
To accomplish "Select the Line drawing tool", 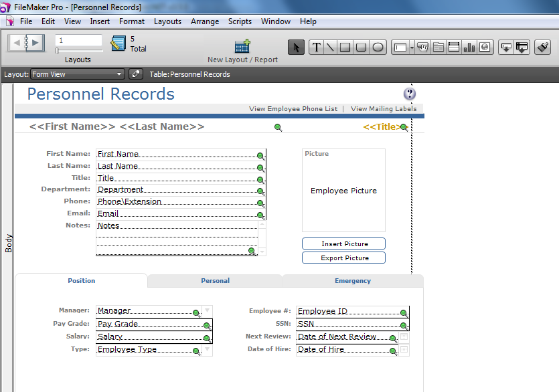I will (x=330, y=47).
